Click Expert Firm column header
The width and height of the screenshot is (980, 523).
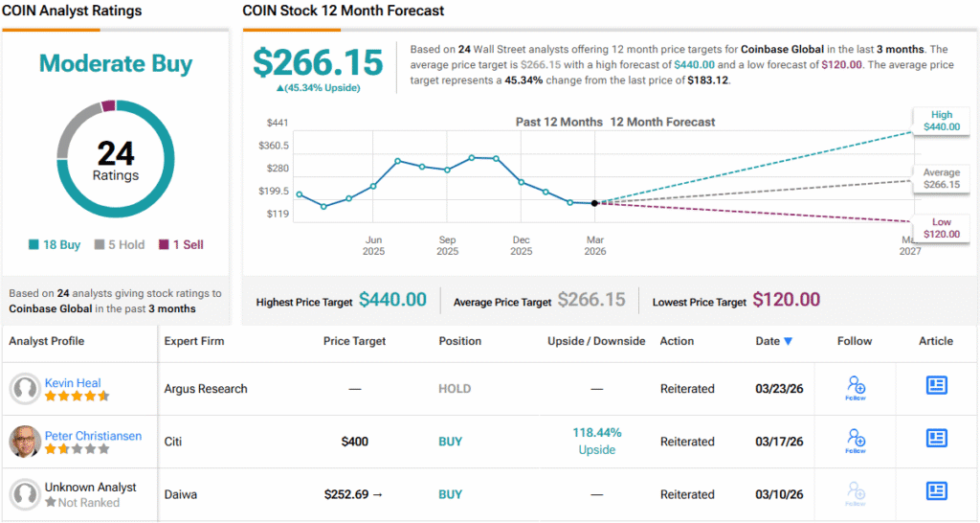193,341
